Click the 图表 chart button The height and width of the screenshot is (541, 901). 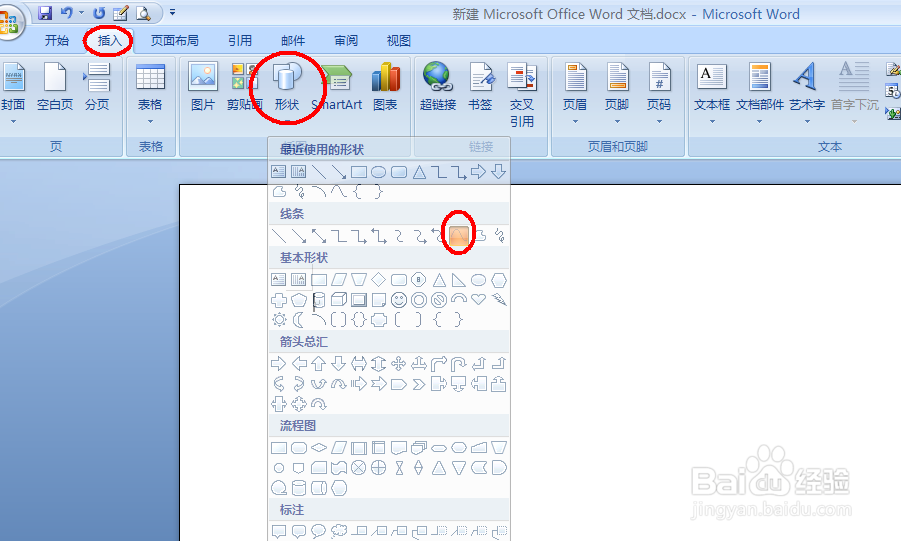pos(385,86)
